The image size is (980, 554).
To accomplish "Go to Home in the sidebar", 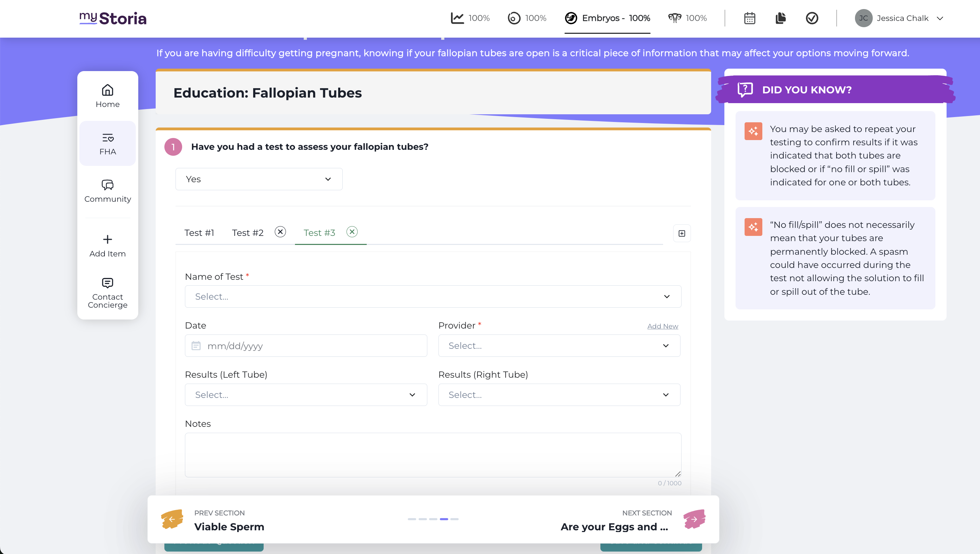I will click(108, 96).
